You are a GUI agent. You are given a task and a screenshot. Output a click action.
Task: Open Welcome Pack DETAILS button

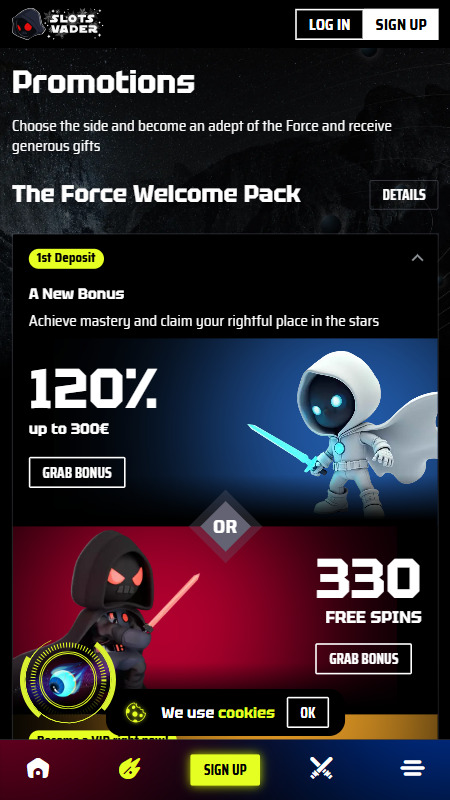click(x=404, y=195)
